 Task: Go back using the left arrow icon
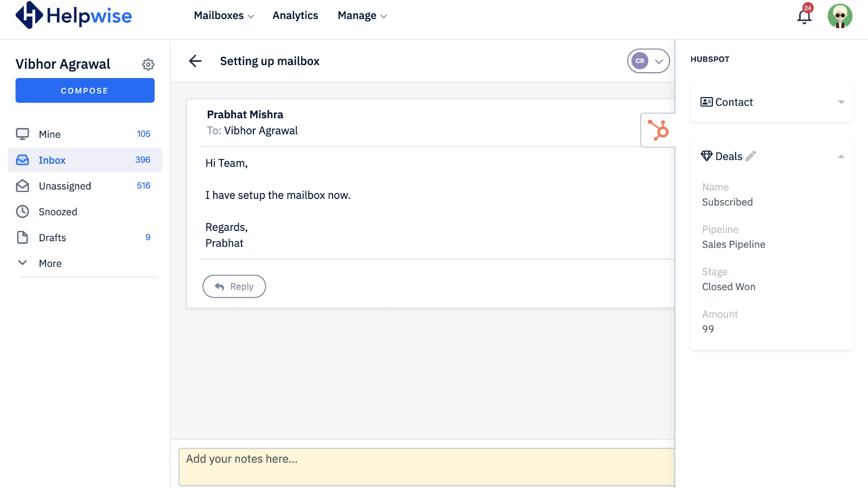pos(195,61)
